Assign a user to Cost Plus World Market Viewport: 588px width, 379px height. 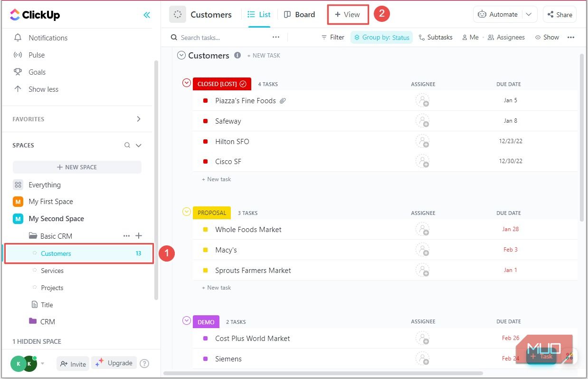pos(422,338)
